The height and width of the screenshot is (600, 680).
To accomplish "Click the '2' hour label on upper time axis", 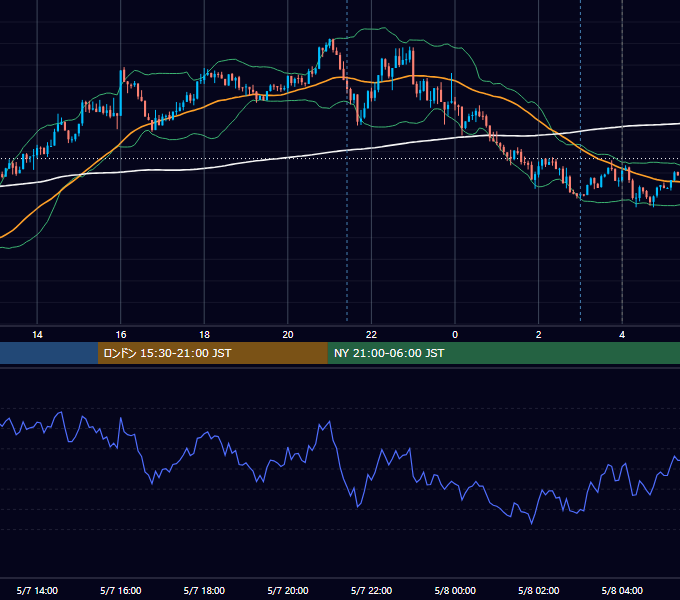I will 539,335.
